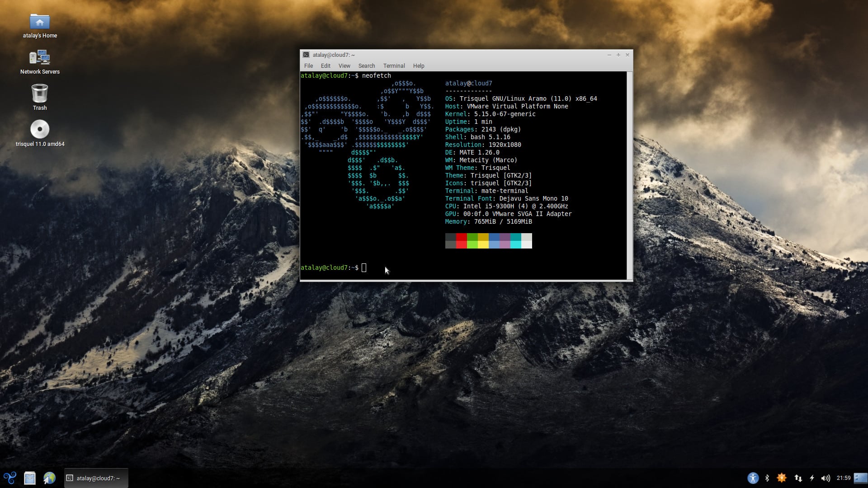Screen dimensions: 868x488
Task: Open the View menu in the terminal
Action: click(344, 66)
